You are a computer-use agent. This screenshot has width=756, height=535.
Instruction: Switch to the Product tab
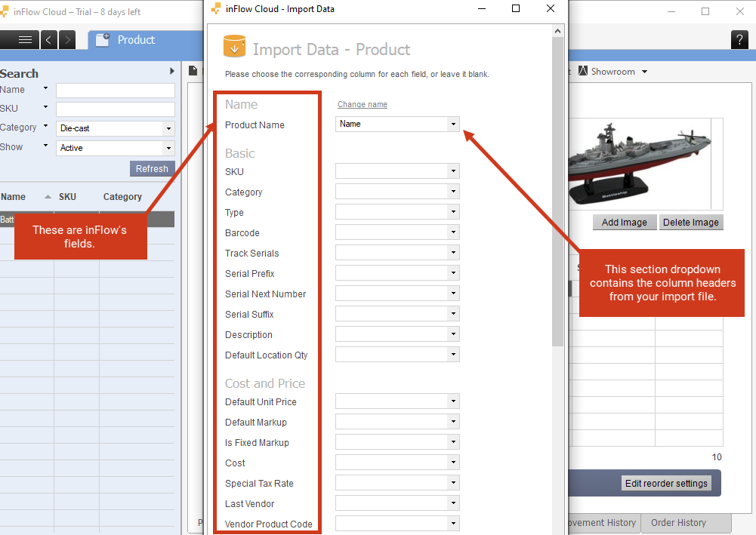[125, 40]
